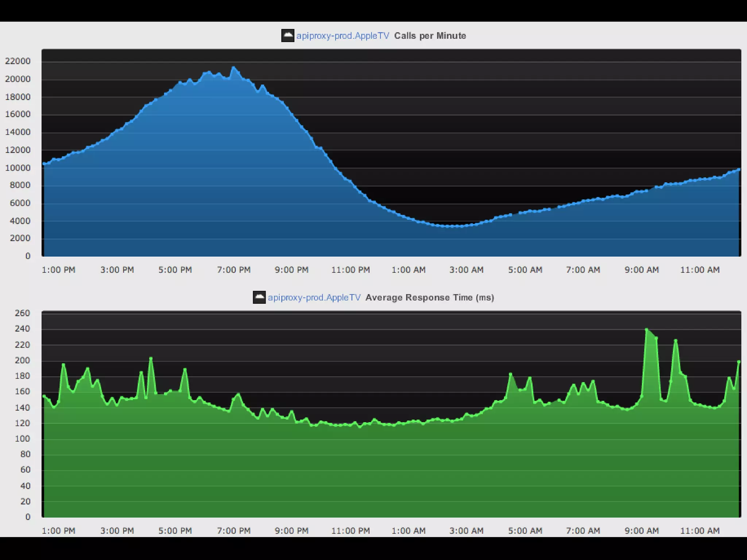Click the cloud icon beside Calls per Minute title
The width and height of the screenshot is (747, 560).
tap(288, 35)
